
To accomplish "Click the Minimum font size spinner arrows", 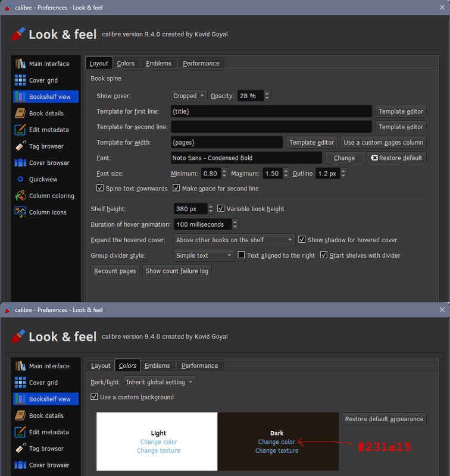I will 224,173.
